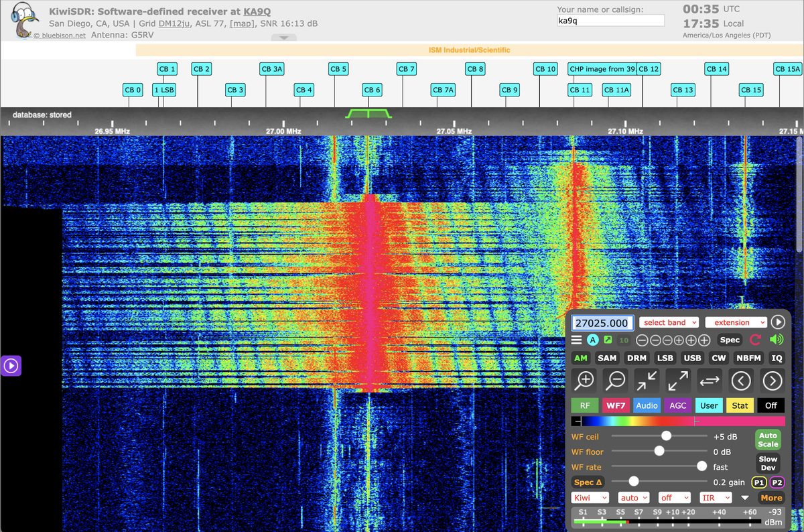Select USB mode

(692, 358)
